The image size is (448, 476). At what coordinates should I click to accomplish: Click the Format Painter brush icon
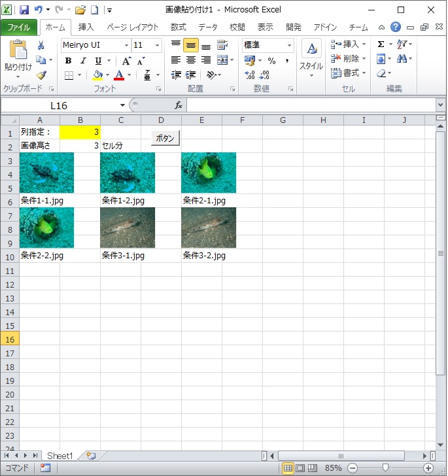(x=41, y=75)
